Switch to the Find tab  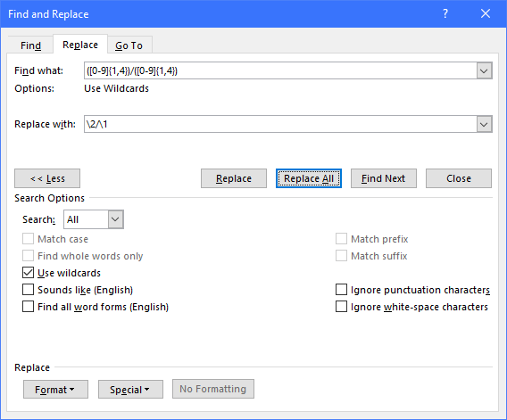(x=30, y=45)
